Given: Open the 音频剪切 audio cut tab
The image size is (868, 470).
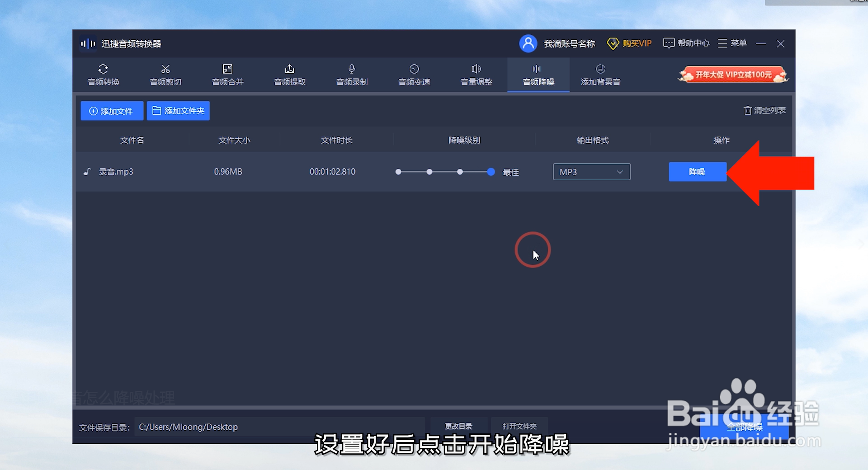Looking at the screenshot, I should click(x=165, y=75).
